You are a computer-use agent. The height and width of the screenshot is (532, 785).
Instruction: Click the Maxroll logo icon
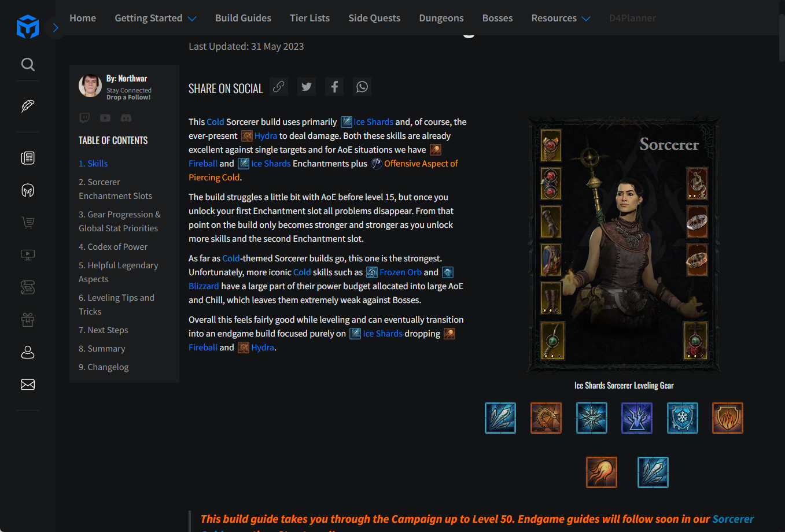[28, 27]
